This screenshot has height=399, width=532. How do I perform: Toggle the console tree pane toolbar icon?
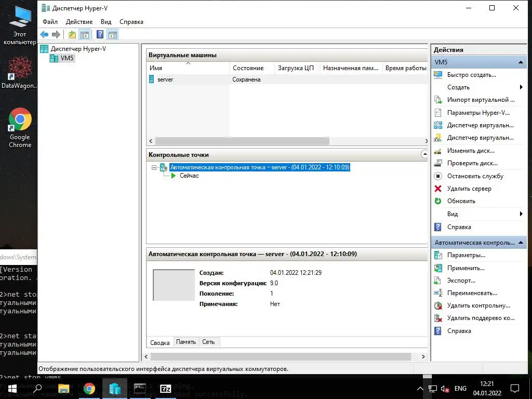click(85, 34)
